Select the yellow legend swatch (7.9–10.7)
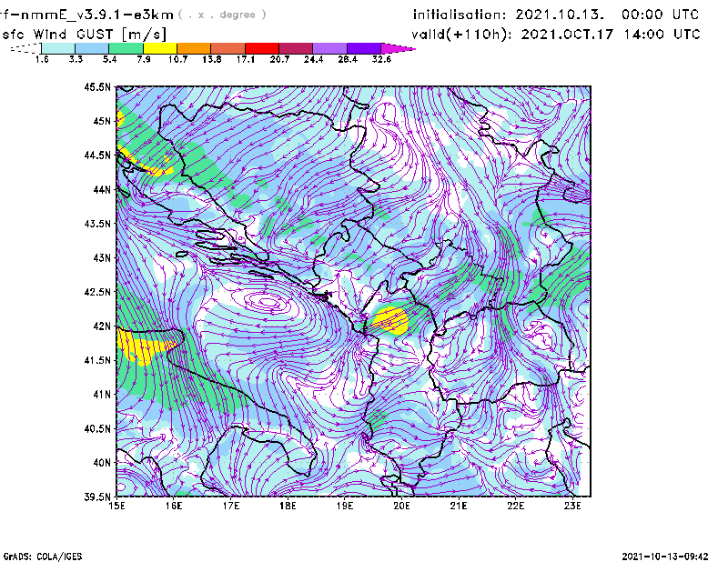728x562 pixels. (160, 48)
